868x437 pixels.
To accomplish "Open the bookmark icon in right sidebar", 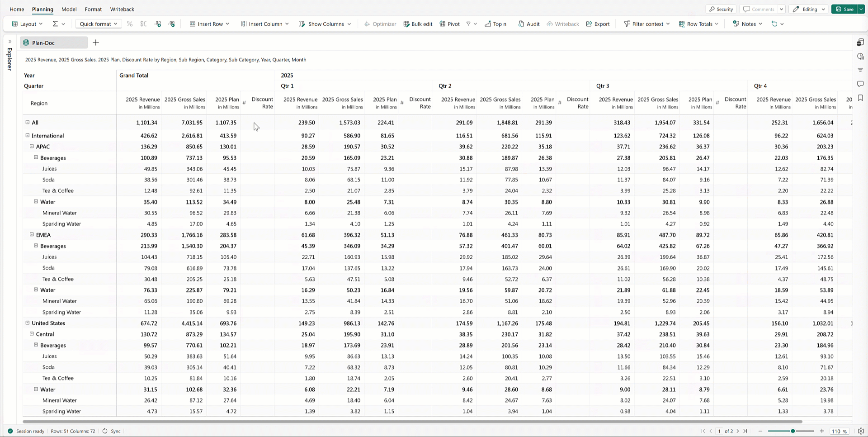I will pos(860,98).
